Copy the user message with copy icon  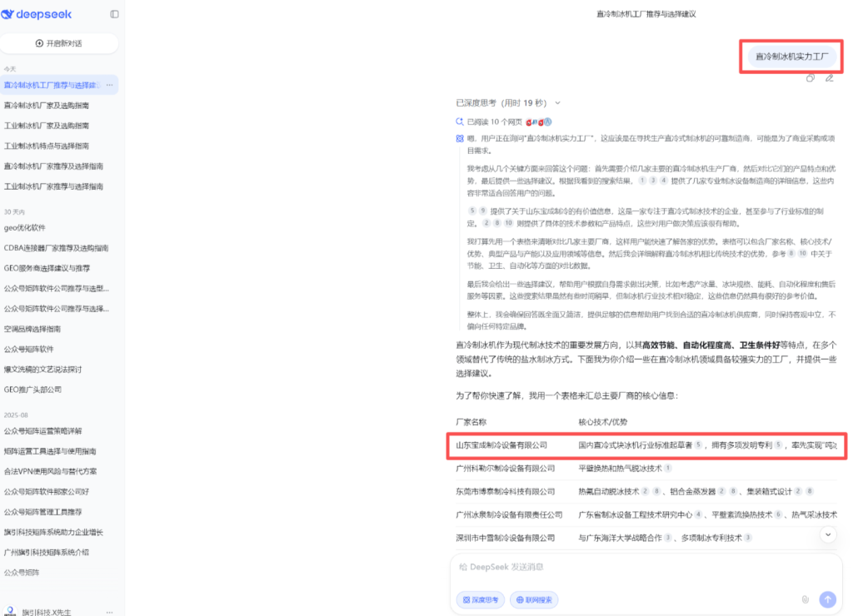coord(811,78)
